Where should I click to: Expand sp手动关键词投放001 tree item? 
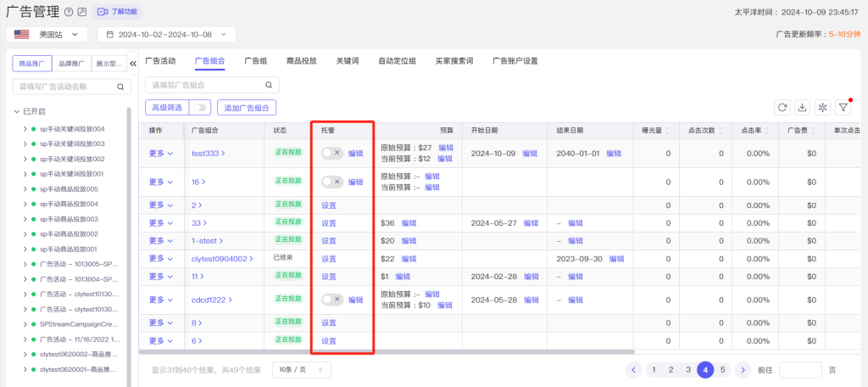click(x=25, y=174)
